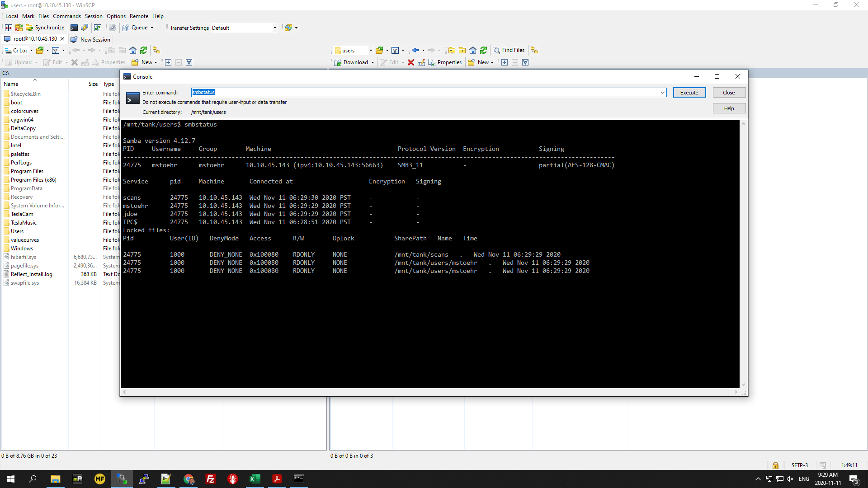Viewport: 868px width, 488px height.
Task: Click local panel select files plus icon
Action: point(168,62)
